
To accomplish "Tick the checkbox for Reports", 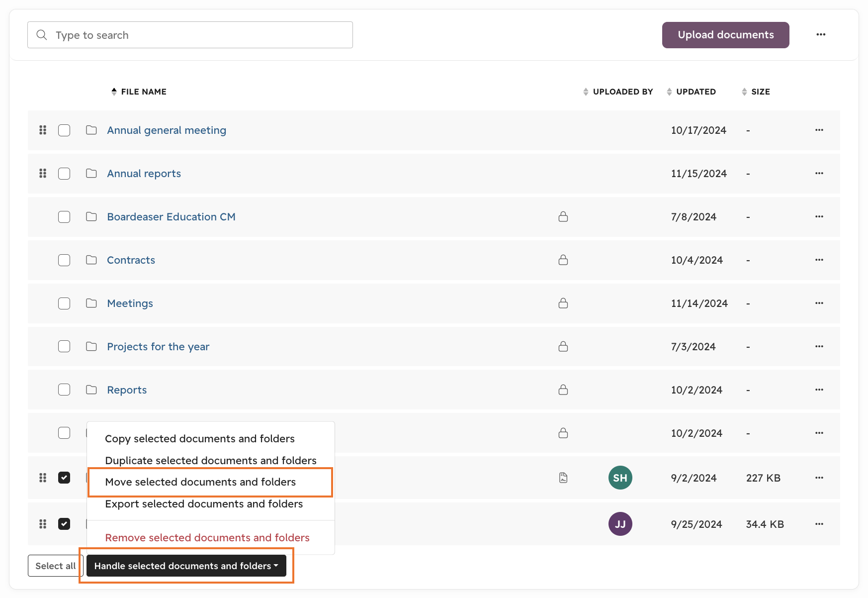I will click(64, 390).
